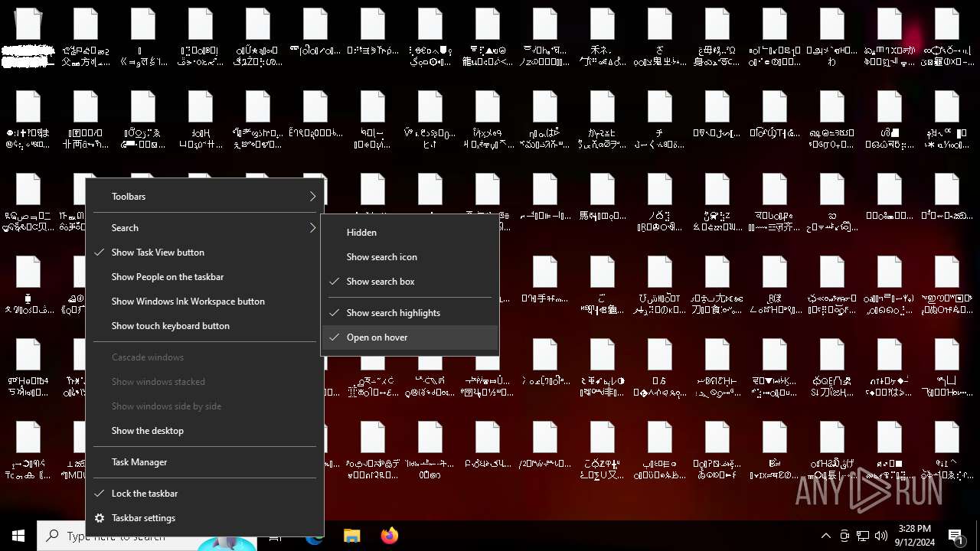
Task: Enable Show Windows Ink Workspace button
Action: (205, 302)
